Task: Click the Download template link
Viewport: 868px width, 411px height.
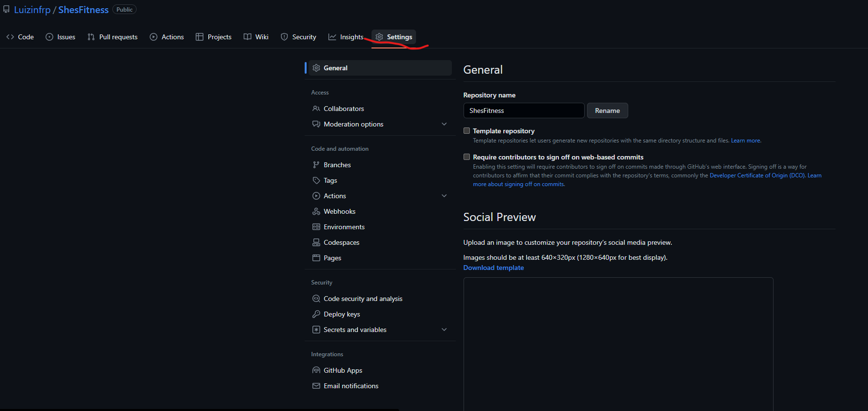Action: (x=494, y=268)
